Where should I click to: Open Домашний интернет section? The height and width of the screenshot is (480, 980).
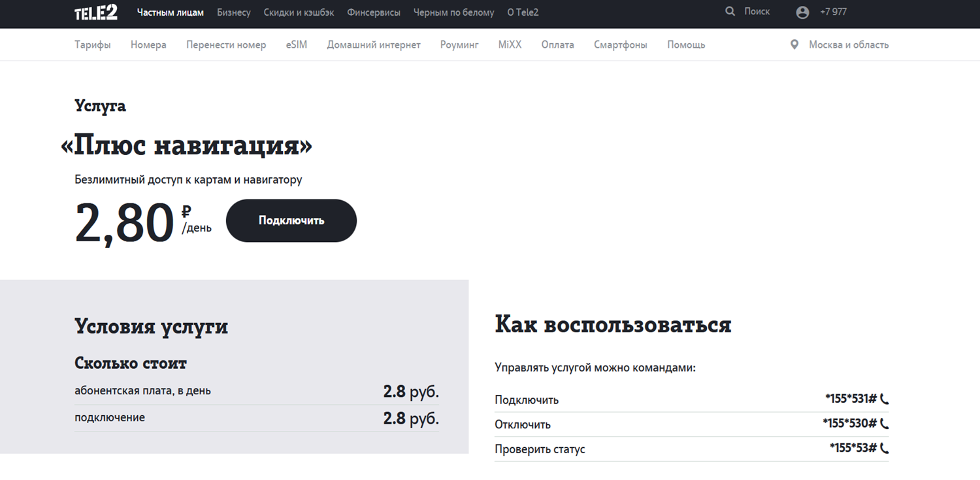pyautogui.click(x=374, y=44)
